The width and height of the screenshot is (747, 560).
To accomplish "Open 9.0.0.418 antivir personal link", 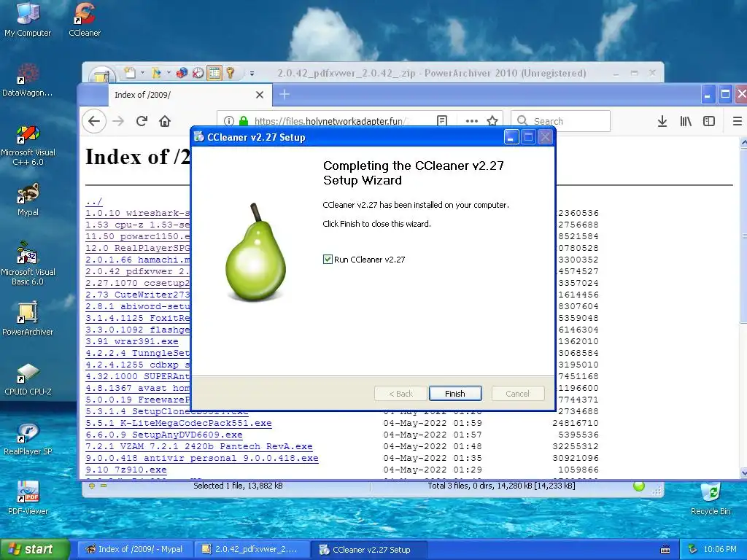I will (x=202, y=458).
